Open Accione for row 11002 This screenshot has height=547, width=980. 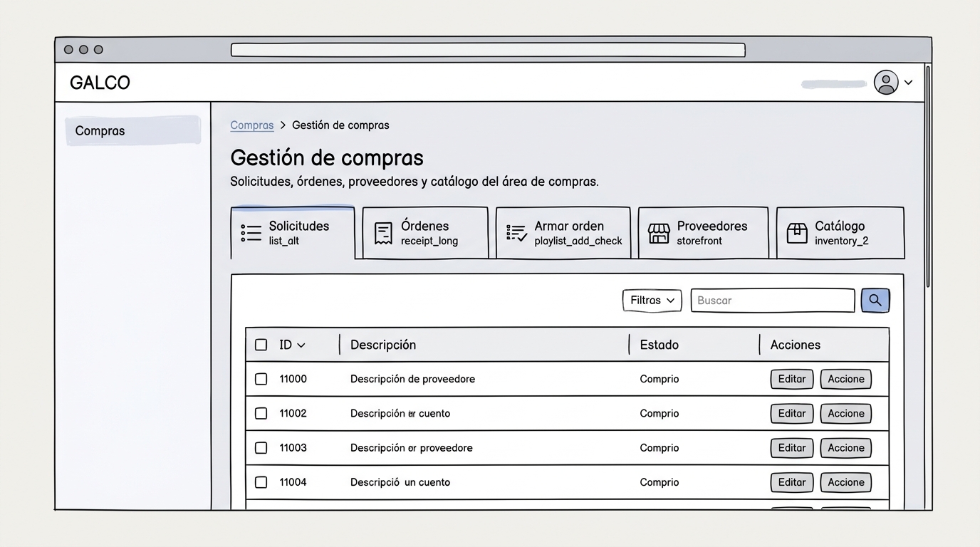tap(846, 413)
